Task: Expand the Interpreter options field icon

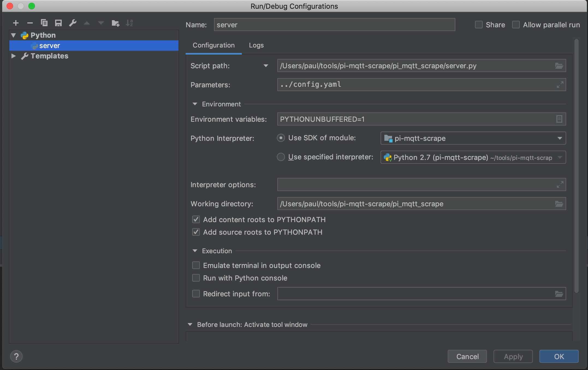Action: [560, 185]
